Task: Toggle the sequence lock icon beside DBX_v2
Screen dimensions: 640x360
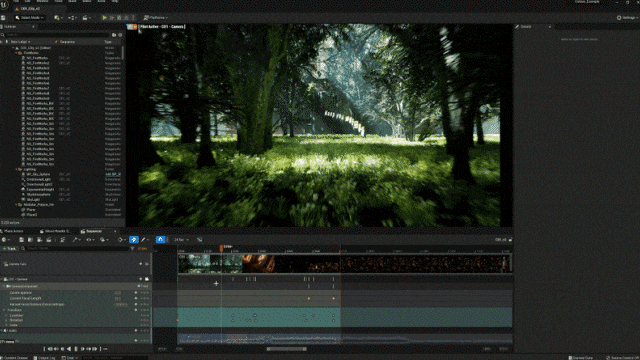Action: (x=510, y=240)
